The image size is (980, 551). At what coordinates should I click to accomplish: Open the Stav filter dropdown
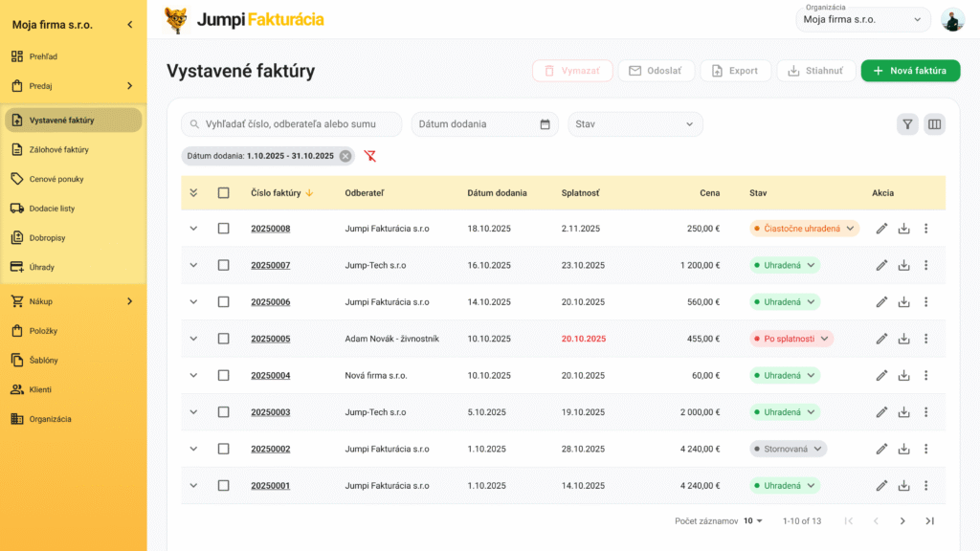tap(635, 124)
